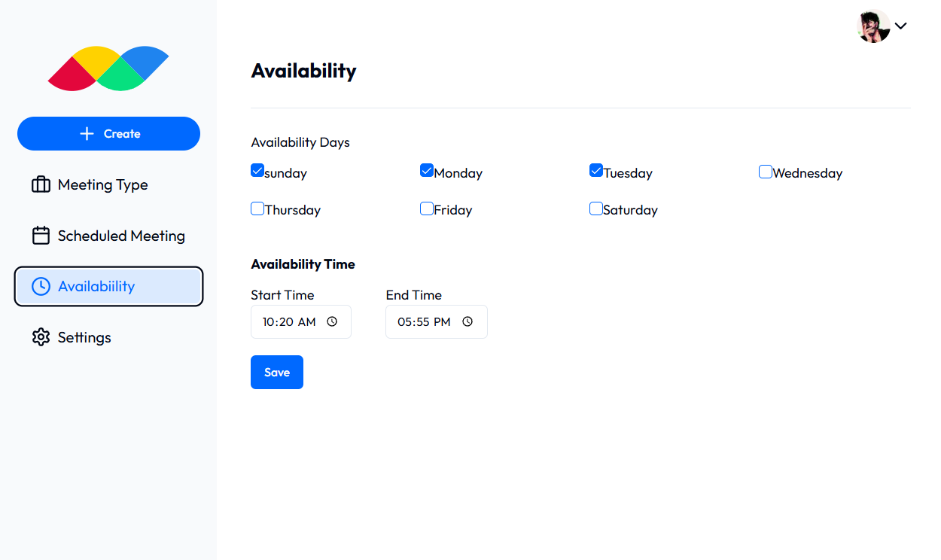This screenshot has width=941, height=560.
Task: Click the Create button
Action: pyautogui.click(x=108, y=134)
